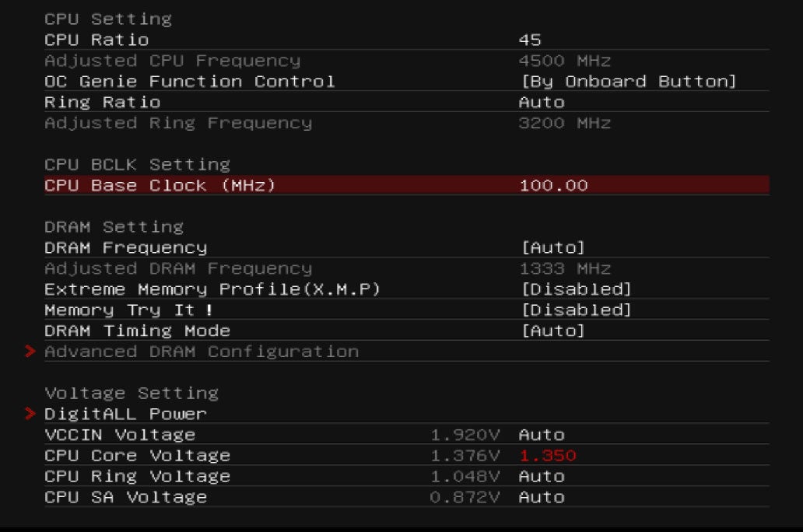Open OC Genie Function Control options
Screen dimensions: 803x532
[627, 82]
